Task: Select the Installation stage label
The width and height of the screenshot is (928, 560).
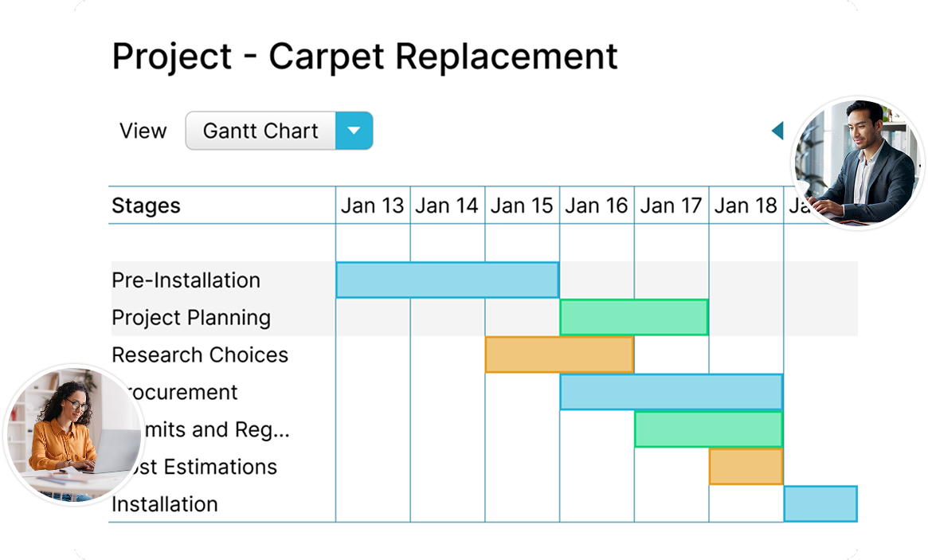Action: pos(164,504)
